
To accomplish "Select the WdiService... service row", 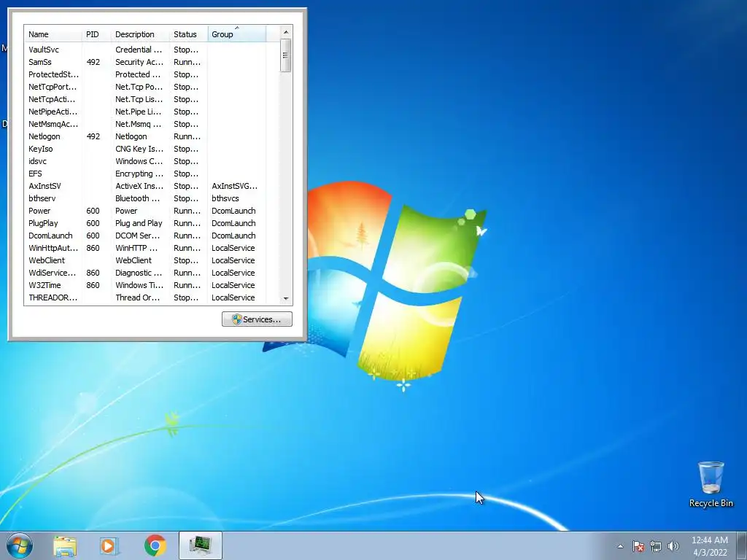I will pos(145,273).
